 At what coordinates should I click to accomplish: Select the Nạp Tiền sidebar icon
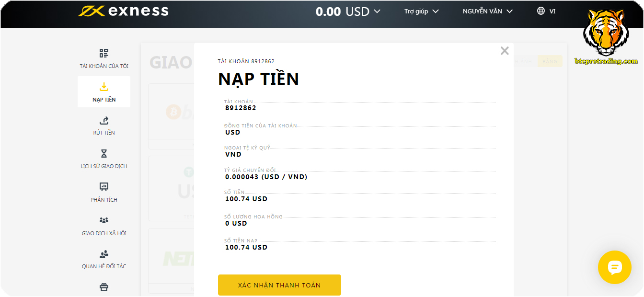point(104,86)
